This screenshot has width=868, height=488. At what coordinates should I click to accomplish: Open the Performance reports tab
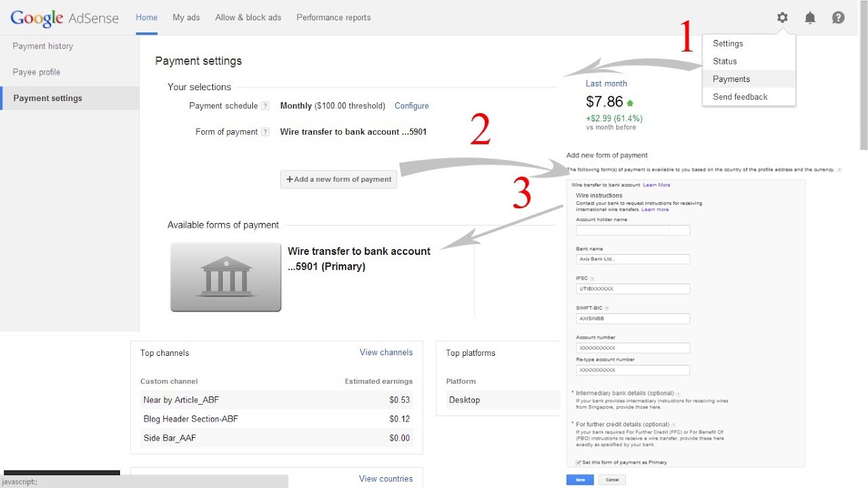click(334, 18)
